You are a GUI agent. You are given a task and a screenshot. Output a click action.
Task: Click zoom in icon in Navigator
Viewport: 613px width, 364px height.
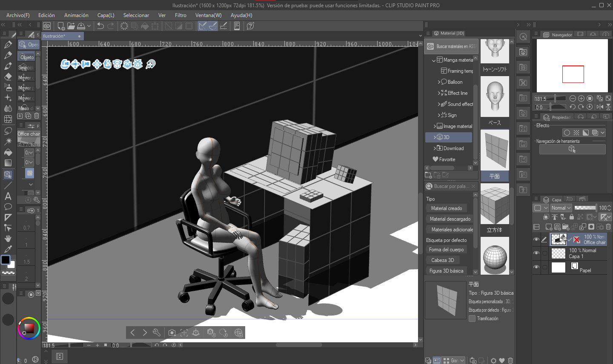click(x=581, y=98)
